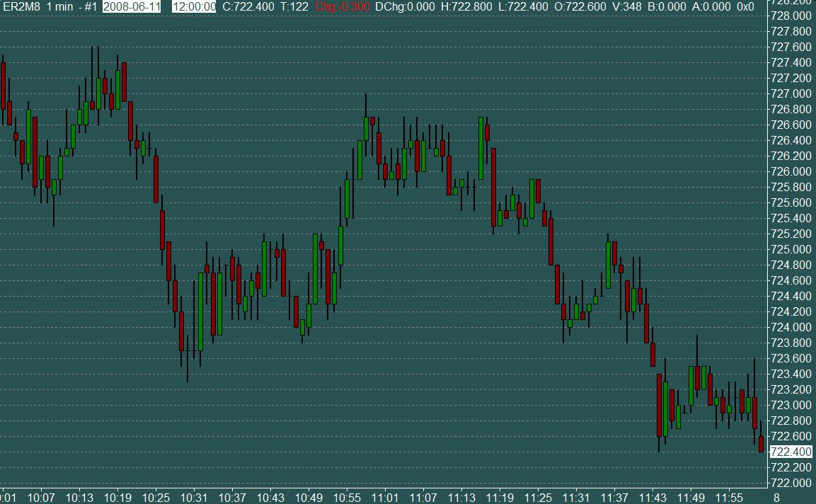The width and height of the screenshot is (816, 504).
Task: Click the 11:43 time axis label
Action: tap(653, 498)
